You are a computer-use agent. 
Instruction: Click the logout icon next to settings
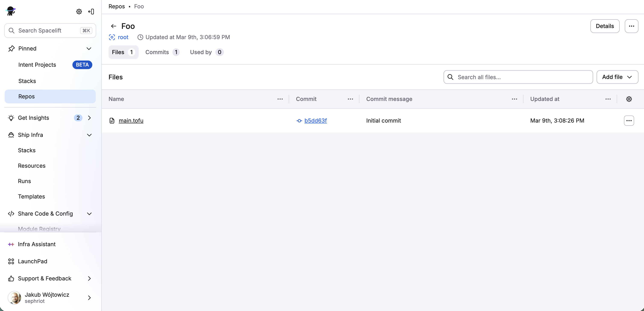click(x=91, y=12)
